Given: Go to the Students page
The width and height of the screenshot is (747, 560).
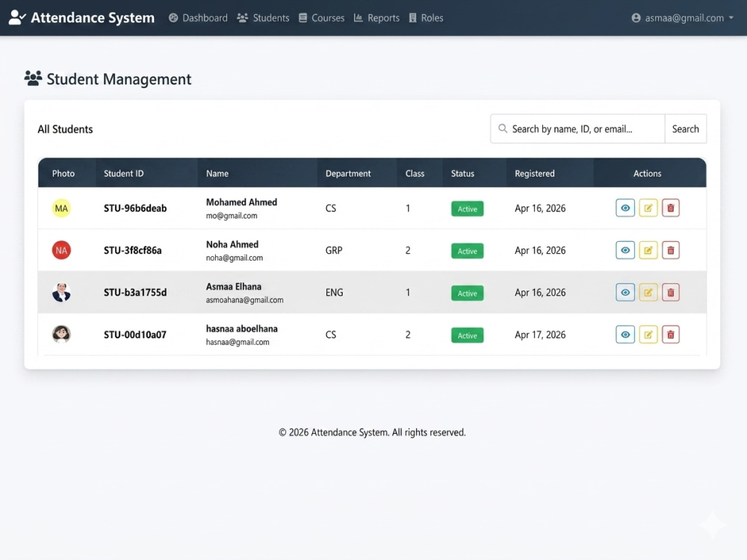Looking at the screenshot, I should pyautogui.click(x=264, y=18).
